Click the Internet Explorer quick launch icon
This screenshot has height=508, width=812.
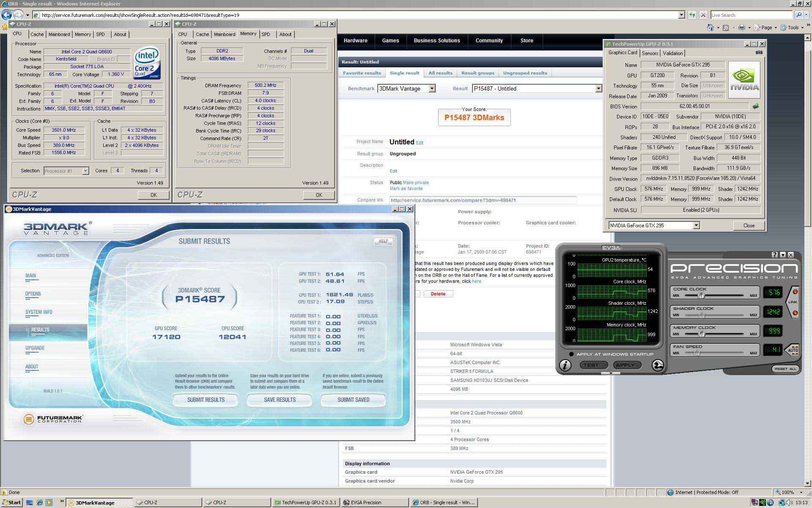coord(39,502)
